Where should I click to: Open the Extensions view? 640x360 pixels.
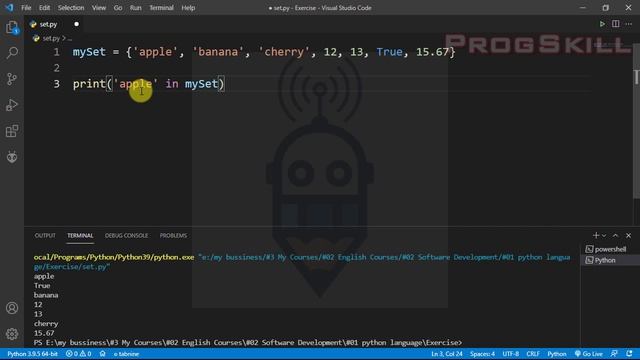(x=12, y=131)
